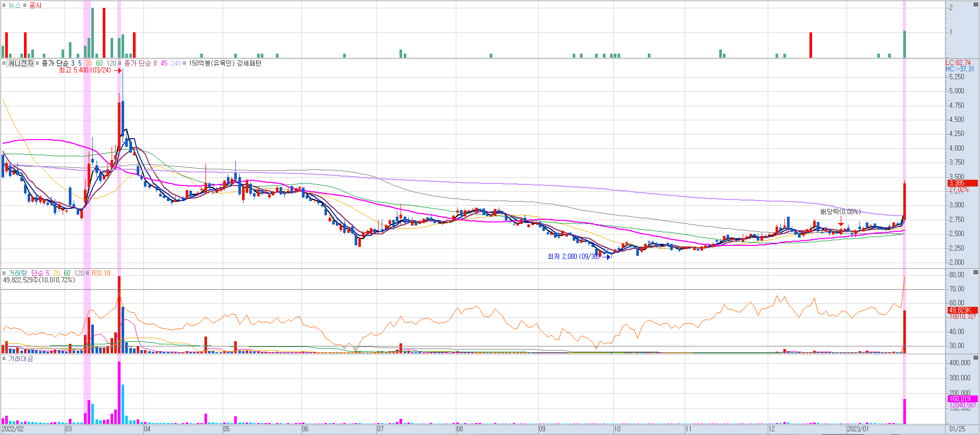Click the red volume tag 49,823K
The image size is (980, 435).
click(x=962, y=310)
